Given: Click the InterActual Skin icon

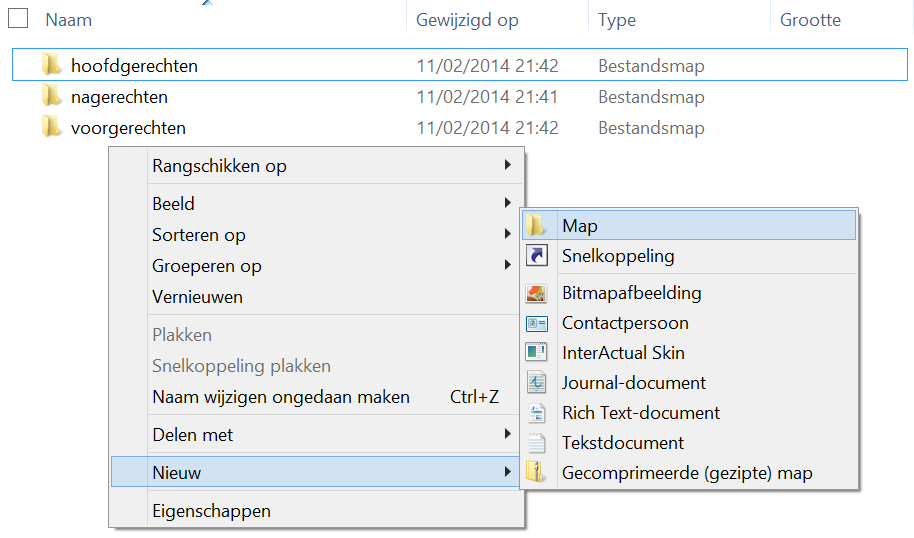Looking at the screenshot, I should pos(536,353).
